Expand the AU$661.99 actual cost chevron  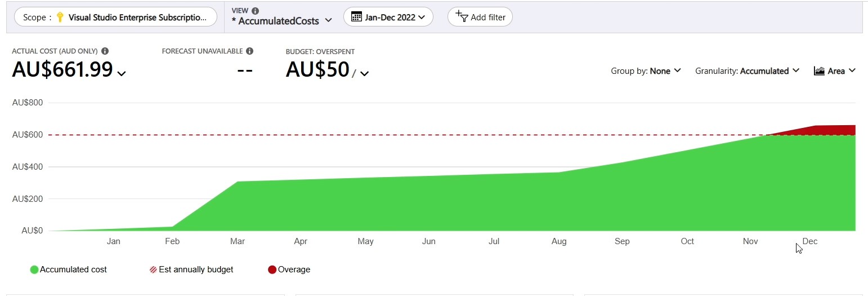121,73
